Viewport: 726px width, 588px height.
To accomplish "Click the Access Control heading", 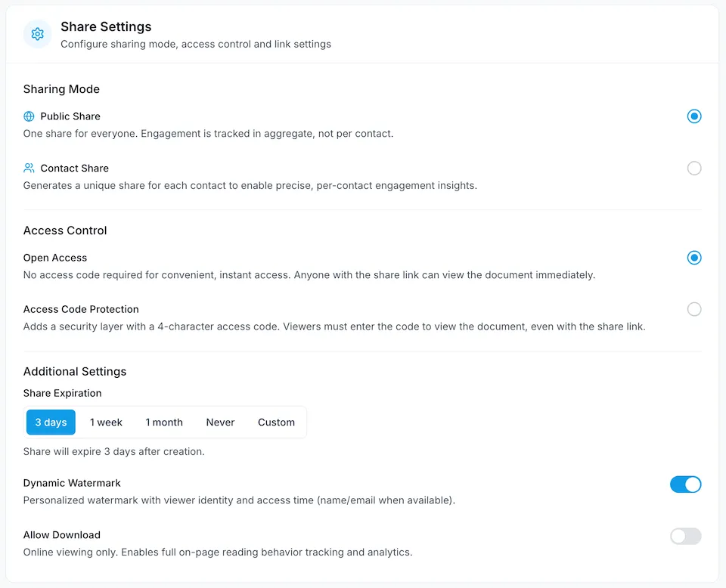I will click(65, 231).
